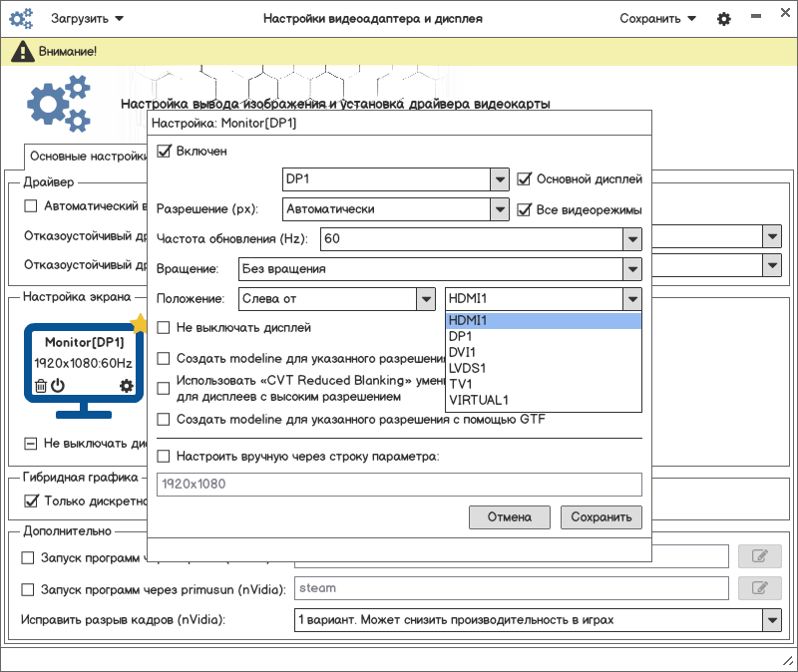Open the Сохранить dropdown in title bar
This screenshot has height=672, width=798.
[x=657, y=19]
